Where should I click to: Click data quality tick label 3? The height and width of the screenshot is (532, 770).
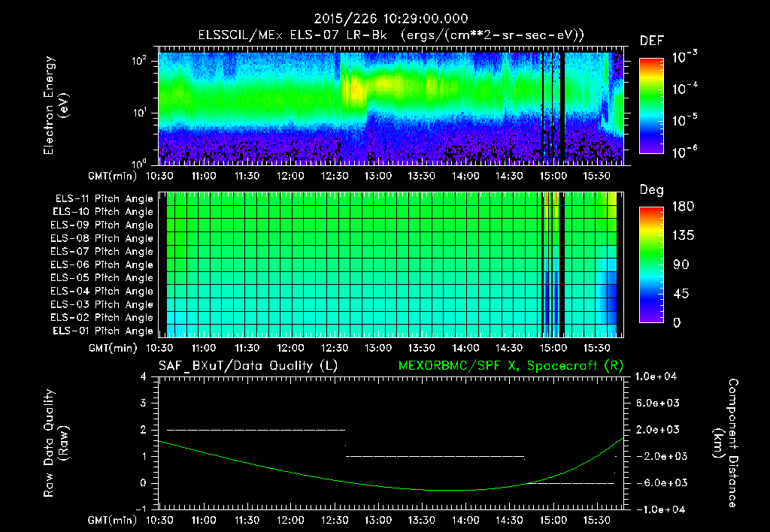[x=144, y=404]
